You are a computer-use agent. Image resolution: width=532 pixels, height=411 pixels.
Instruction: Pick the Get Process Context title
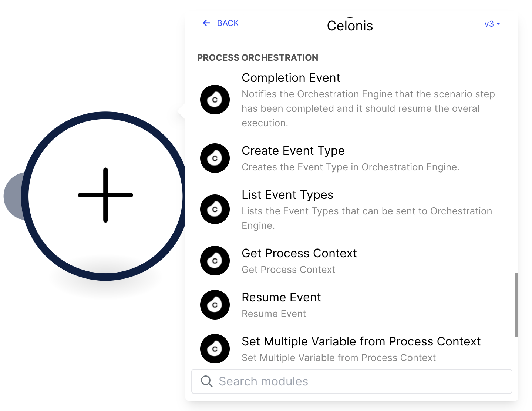(x=299, y=253)
